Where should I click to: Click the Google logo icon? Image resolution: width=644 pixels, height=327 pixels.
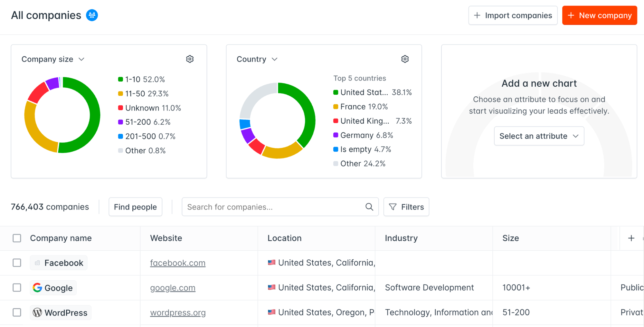tap(37, 288)
